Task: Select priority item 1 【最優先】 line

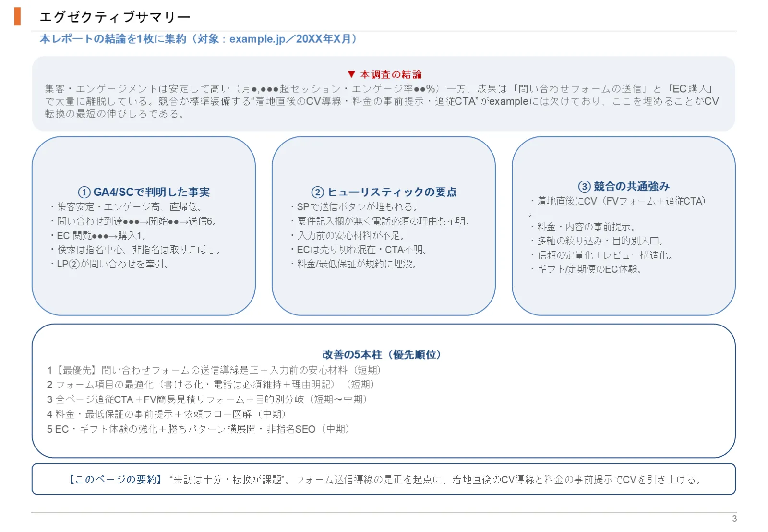Action: [x=215, y=370]
